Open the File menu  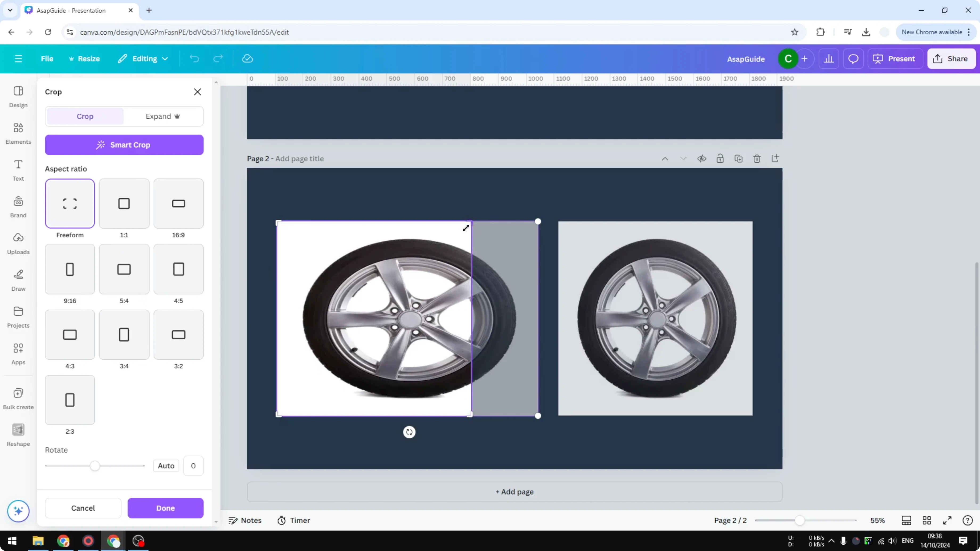[x=47, y=58]
